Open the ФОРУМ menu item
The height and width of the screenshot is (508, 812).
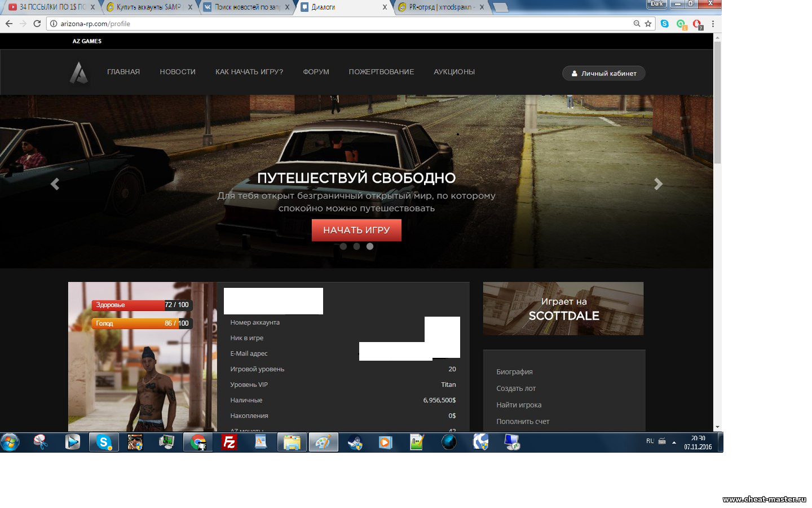click(316, 72)
